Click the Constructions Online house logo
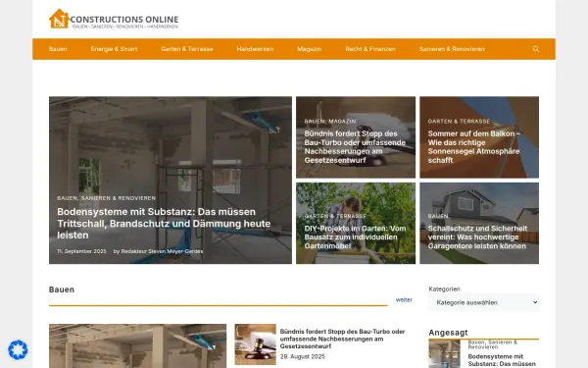The width and height of the screenshot is (588, 368). pyautogui.click(x=114, y=19)
